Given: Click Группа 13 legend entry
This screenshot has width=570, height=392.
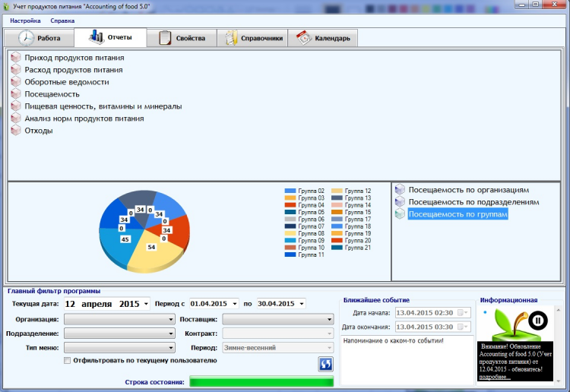Looking at the screenshot, I should pos(351,198).
